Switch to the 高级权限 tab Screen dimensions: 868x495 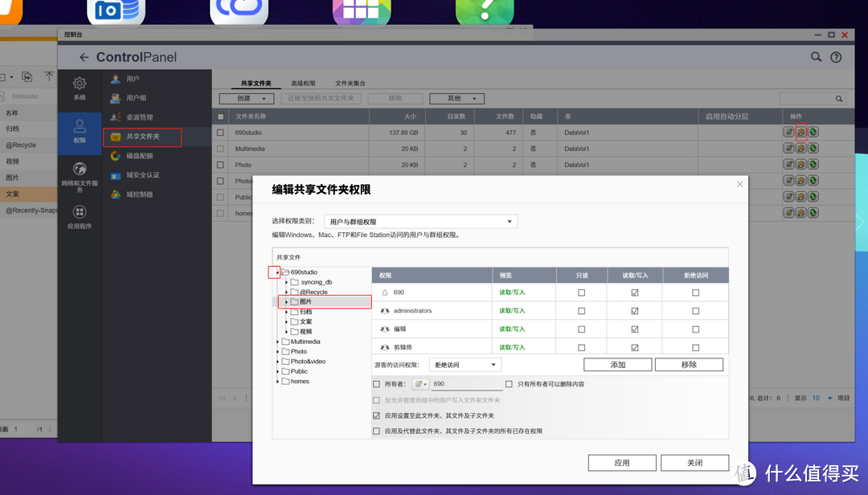(x=303, y=84)
